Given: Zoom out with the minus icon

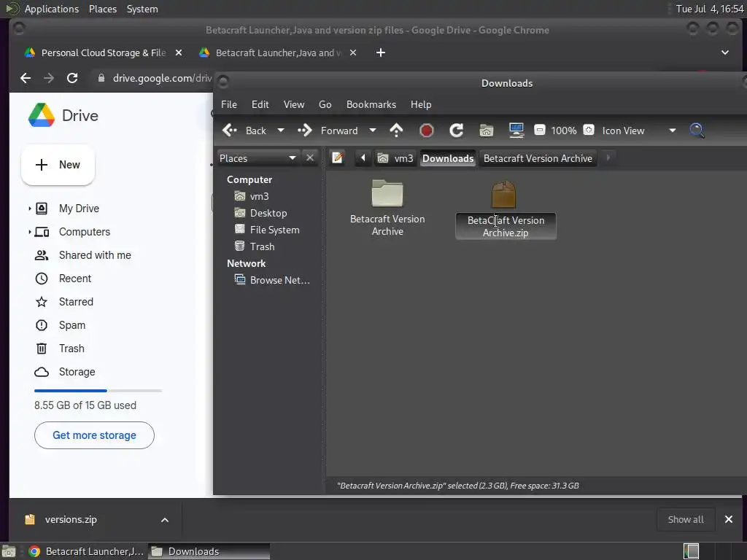Looking at the screenshot, I should tap(539, 130).
